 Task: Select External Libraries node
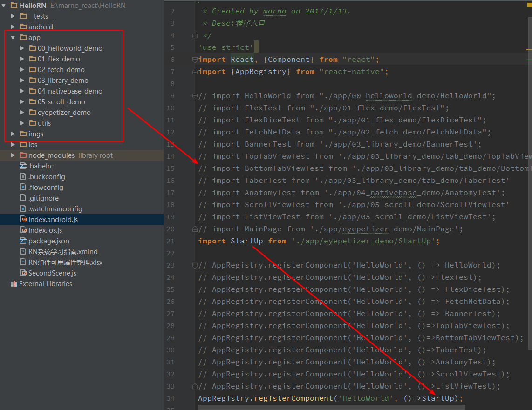tap(46, 284)
